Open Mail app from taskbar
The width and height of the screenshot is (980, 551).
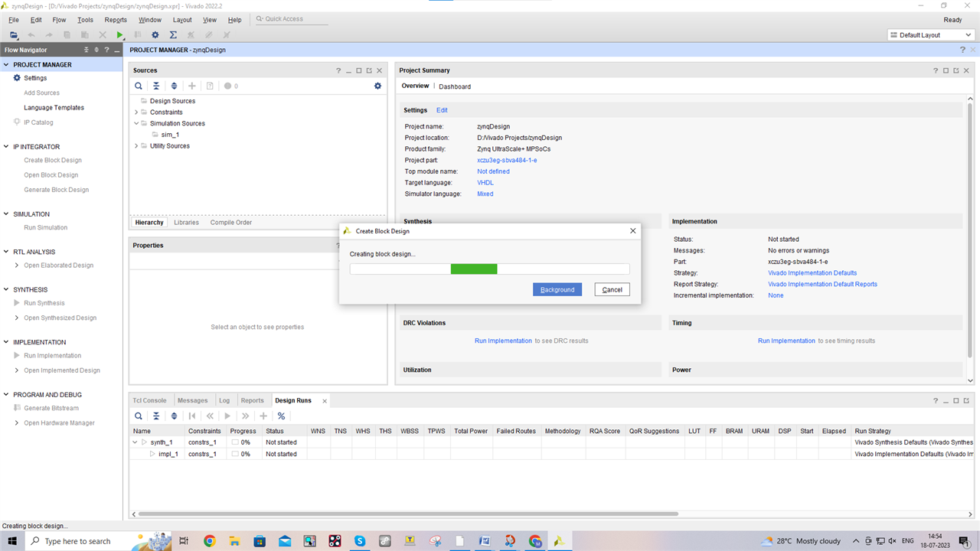click(x=285, y=541)
